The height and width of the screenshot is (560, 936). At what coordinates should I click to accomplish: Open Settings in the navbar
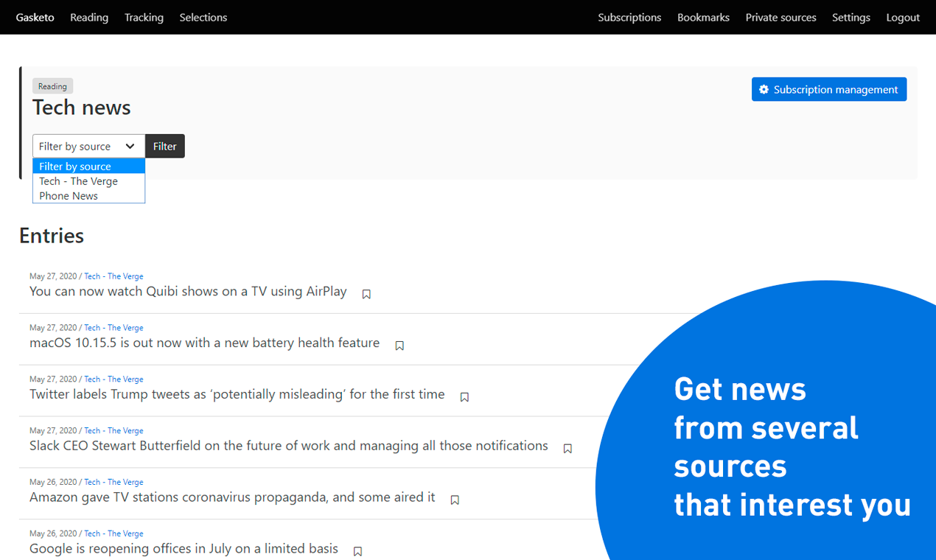click(x=851, y=17)
